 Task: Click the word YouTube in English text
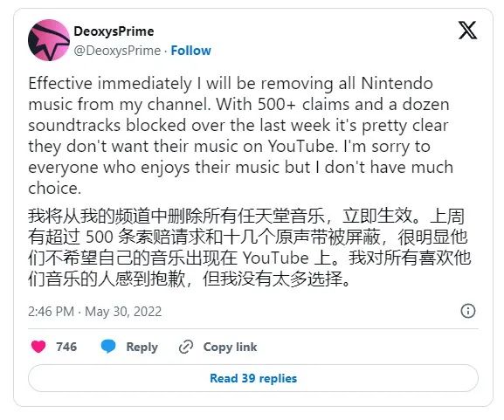pos(302,146)
